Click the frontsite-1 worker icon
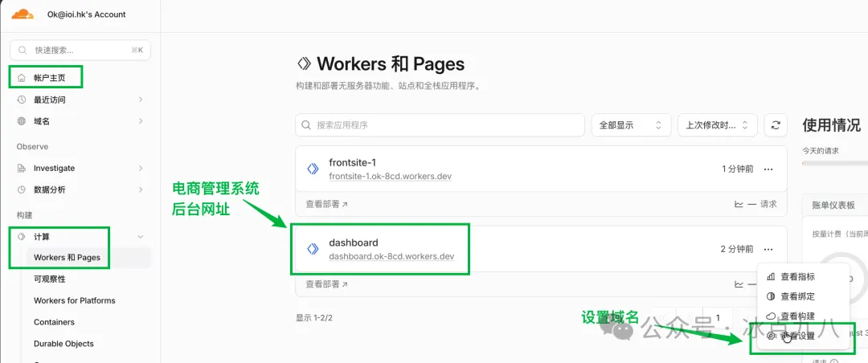The image size is (868, 363). 313,169
